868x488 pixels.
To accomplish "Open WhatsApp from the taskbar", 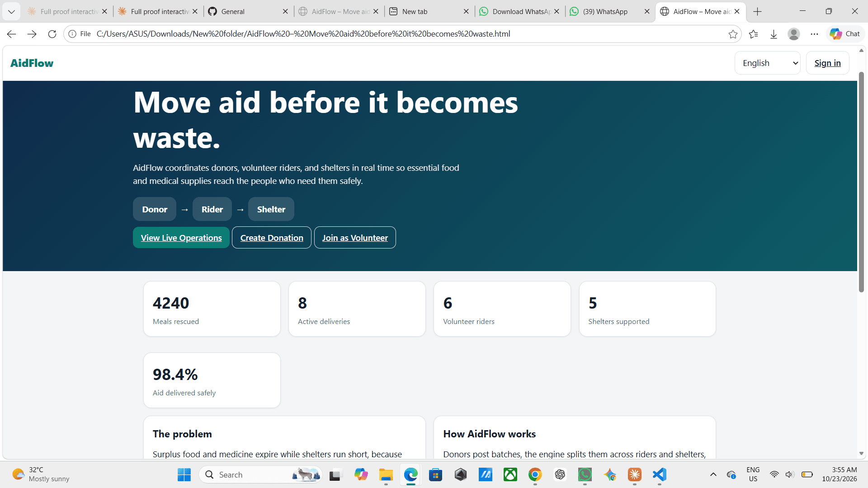I will (585, 475).
